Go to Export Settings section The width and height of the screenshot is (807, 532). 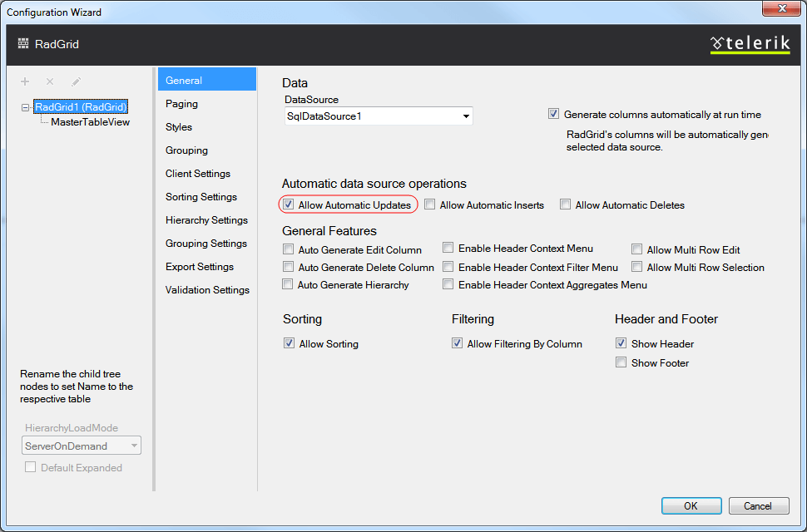(x=200, y=267)
